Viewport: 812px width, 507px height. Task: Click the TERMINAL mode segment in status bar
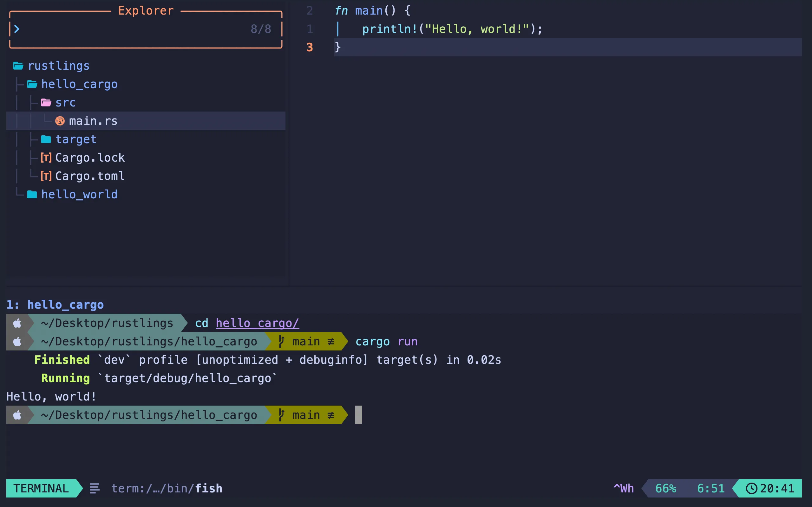[41, 488]
